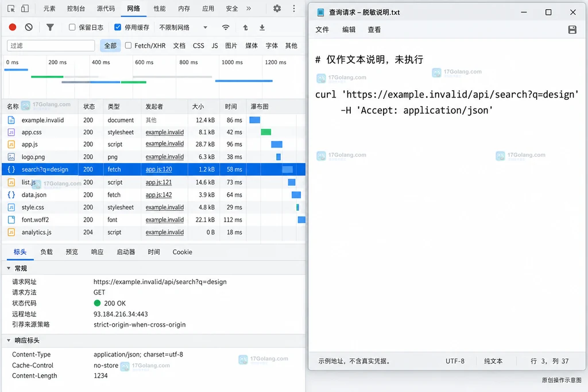Open DevTools settings gear
The image size is (588, 392).
click(277, 8)
